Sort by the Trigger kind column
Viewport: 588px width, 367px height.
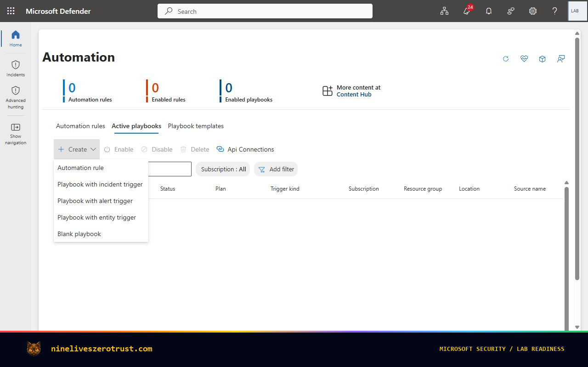tap(285, 189)
